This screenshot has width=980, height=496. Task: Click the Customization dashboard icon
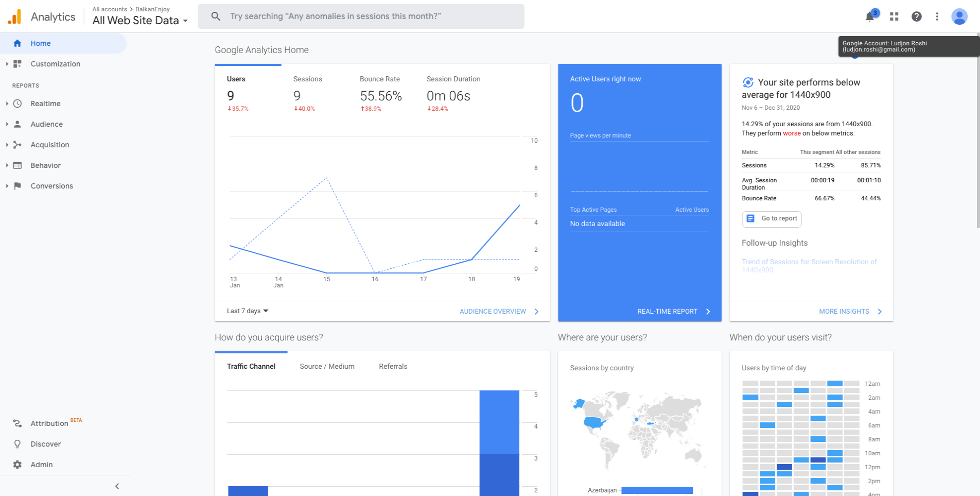(x=17, y=64)
